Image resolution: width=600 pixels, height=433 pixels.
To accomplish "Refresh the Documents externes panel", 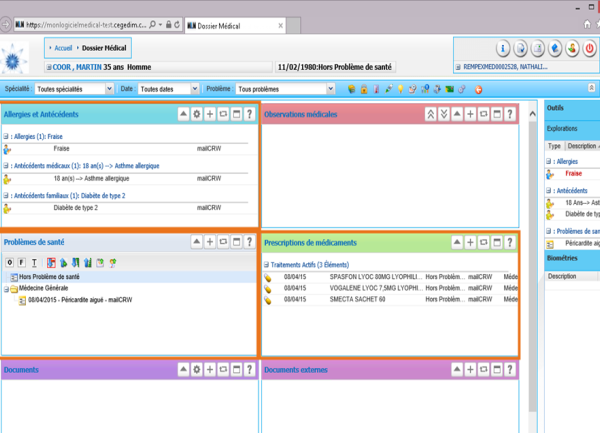I will point(482,370).
